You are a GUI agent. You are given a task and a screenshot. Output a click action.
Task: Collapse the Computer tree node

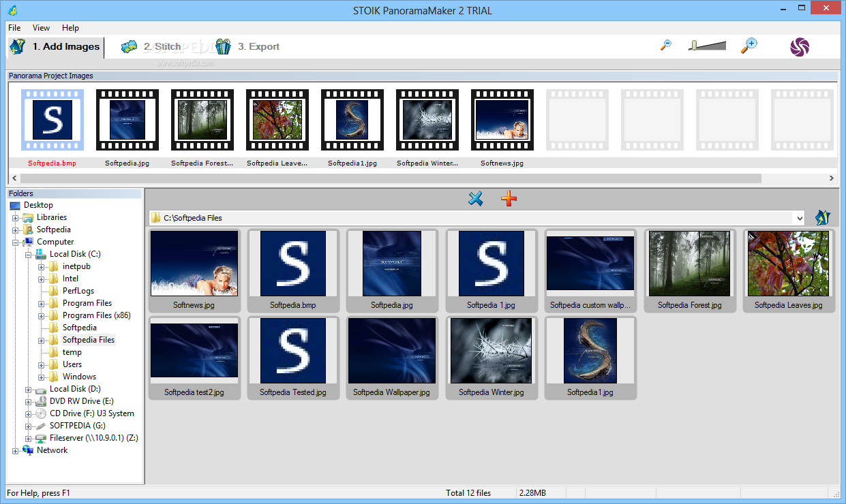16,242
